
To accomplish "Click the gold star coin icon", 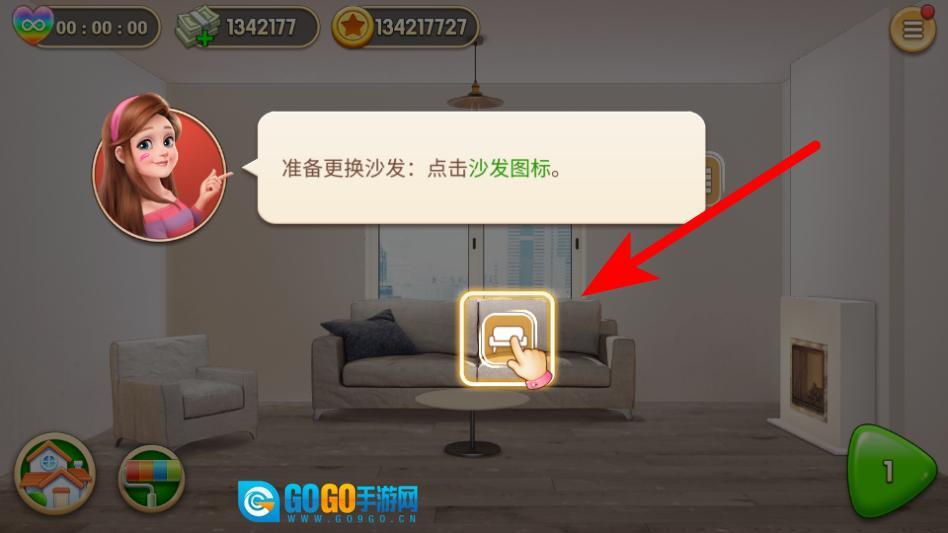I will click(353, 27).
